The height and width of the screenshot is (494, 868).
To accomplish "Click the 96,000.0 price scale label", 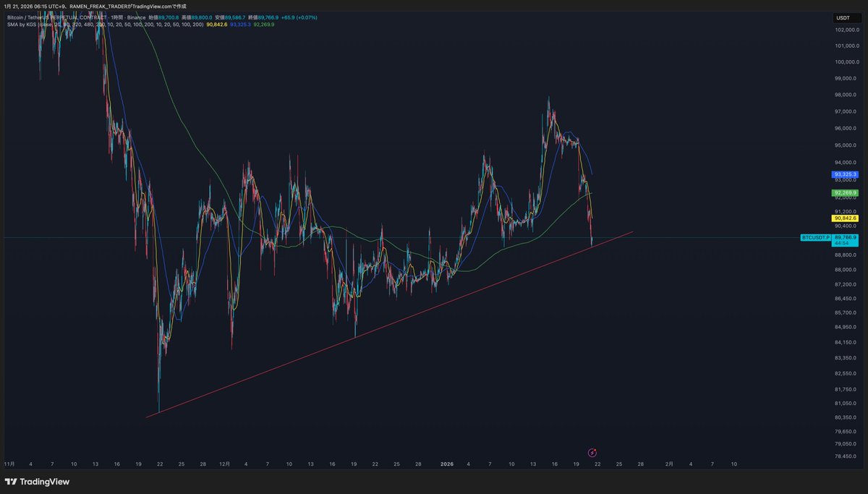I will click(x=845, y=128).
